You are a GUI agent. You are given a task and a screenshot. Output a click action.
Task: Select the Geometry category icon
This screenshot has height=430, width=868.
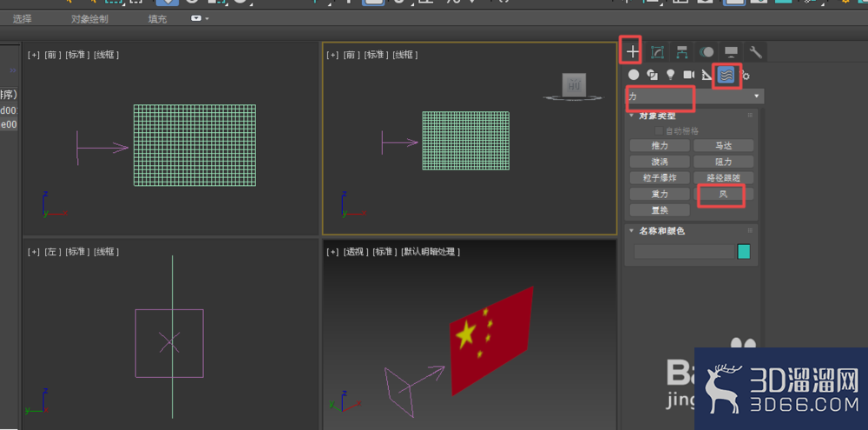coord(634,74)
